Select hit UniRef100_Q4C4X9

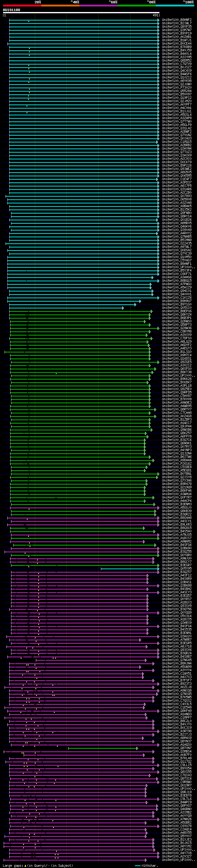(177, 71)
